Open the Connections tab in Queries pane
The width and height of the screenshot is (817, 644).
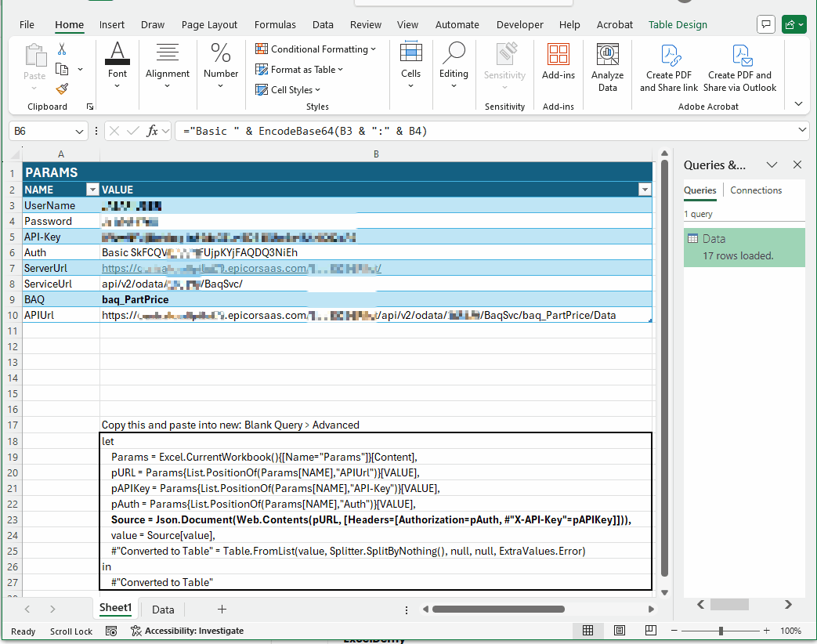(755, 190)
